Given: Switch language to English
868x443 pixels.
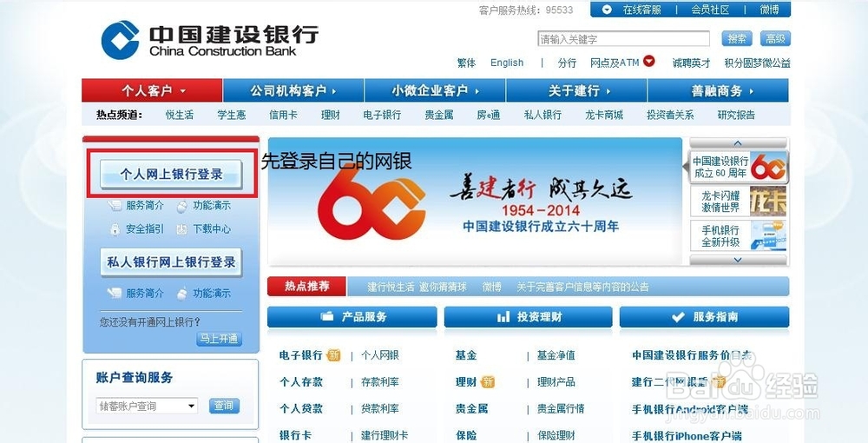Looking at the screenshot, I should click(507, 63).
